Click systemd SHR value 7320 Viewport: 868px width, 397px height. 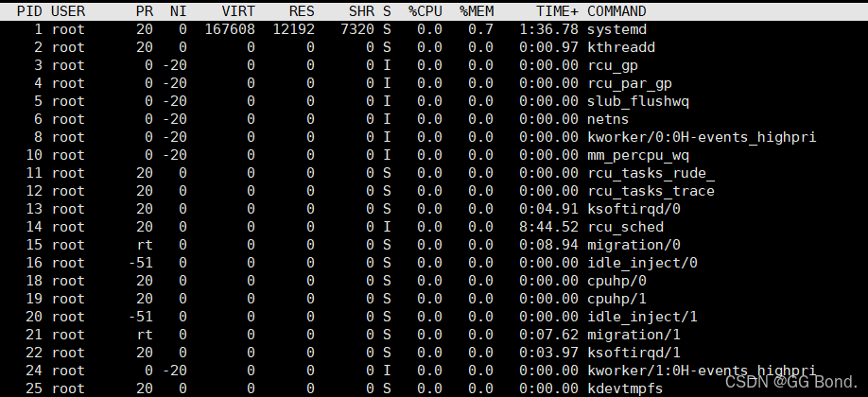tap(357, 29)
